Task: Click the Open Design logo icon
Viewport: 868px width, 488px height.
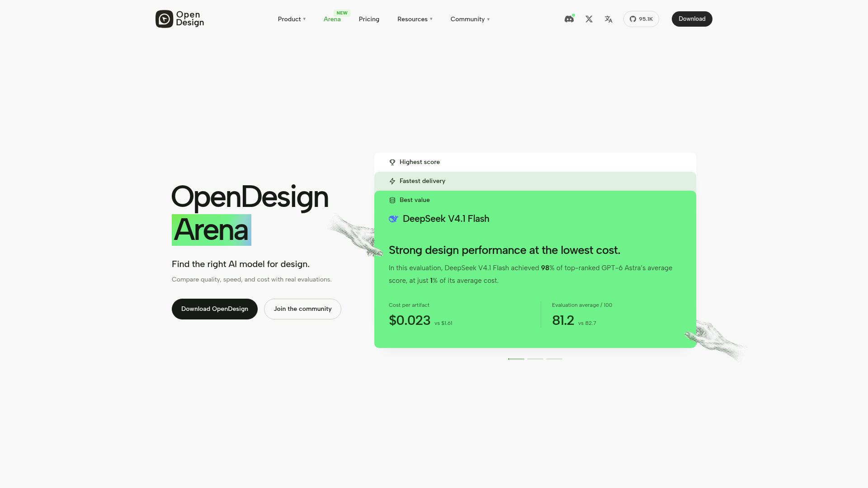Action: point(164,19)
